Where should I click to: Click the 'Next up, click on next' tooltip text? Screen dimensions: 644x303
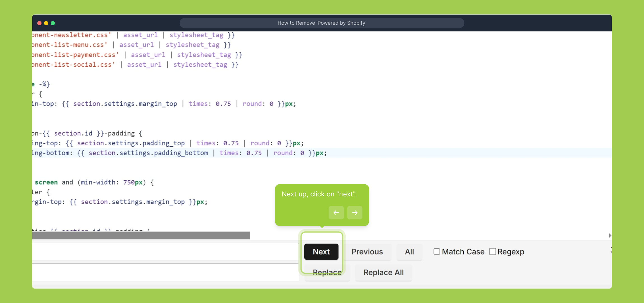[x=319, y=194]
